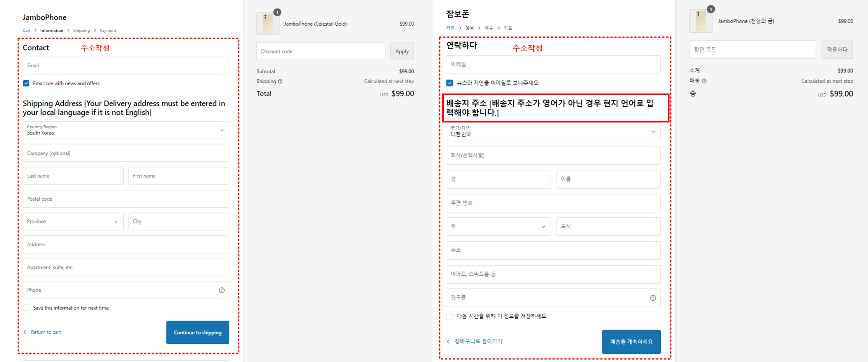Select the Payment breadcrumb step
Viewport: 868px width, 362px height.
point(108,31)
